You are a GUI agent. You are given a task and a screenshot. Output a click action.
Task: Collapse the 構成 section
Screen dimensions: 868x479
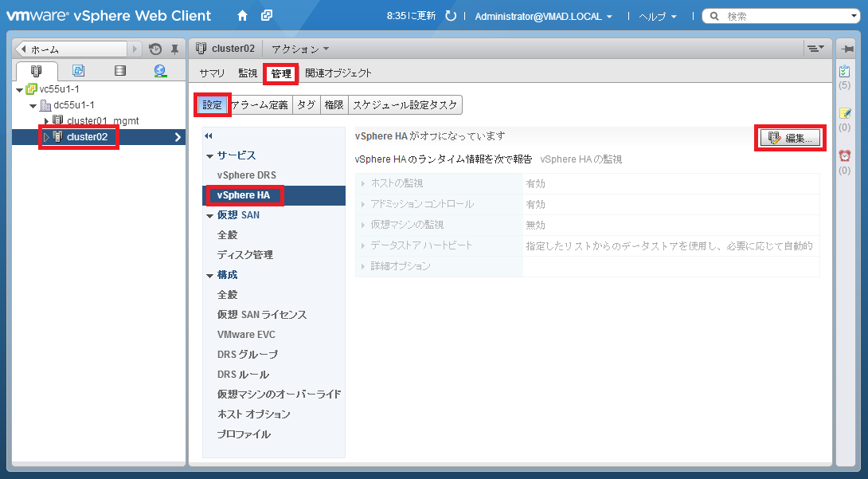209,276
